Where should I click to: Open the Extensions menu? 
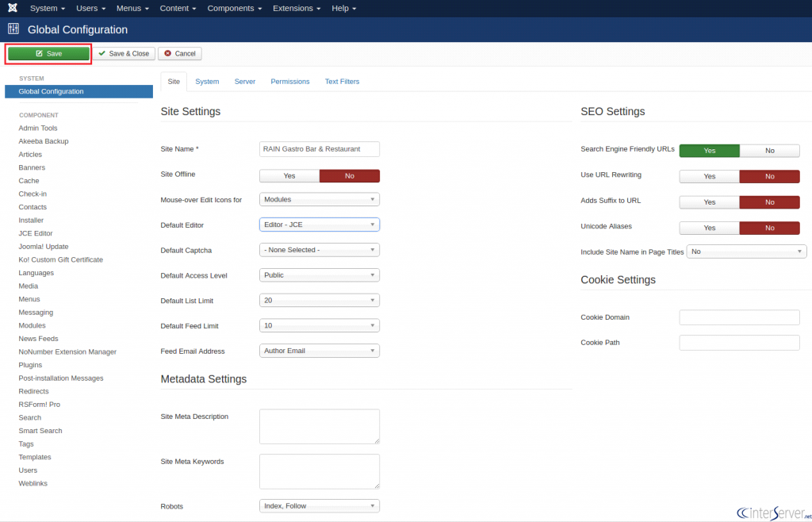pos(297,8)
